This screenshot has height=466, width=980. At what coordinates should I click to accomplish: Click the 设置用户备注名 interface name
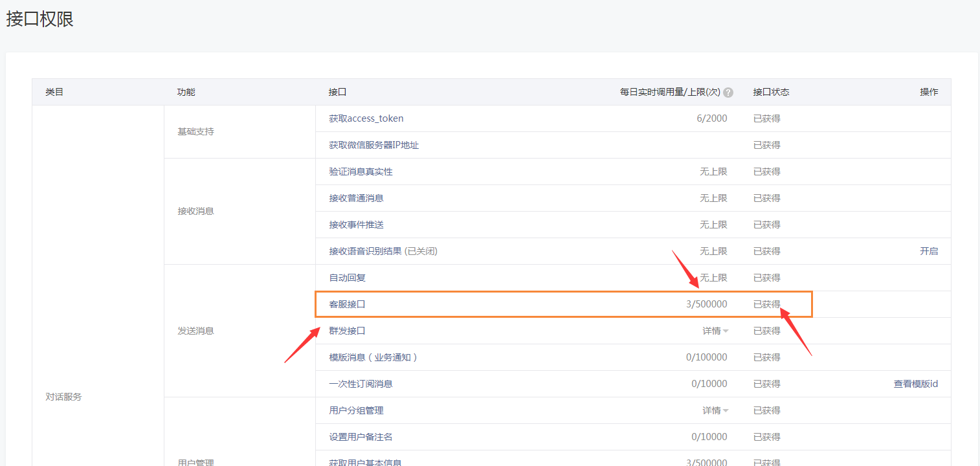(x=361, y=437)
